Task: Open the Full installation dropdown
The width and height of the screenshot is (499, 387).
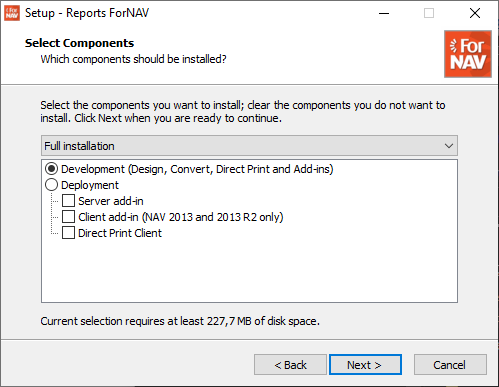Action: point(249,146)
